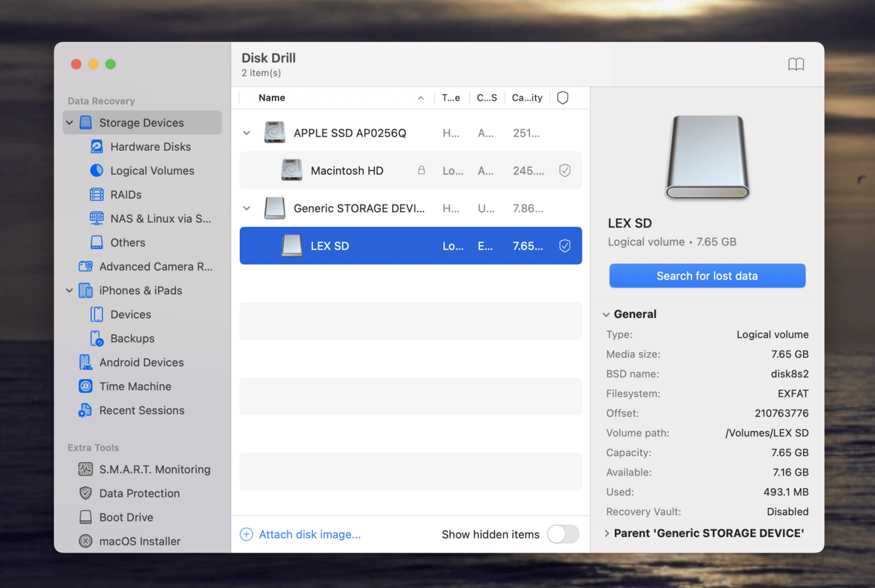The image size is (875, 588).
Task: Click the green full-screen window button
Action: tap(110, 64)
